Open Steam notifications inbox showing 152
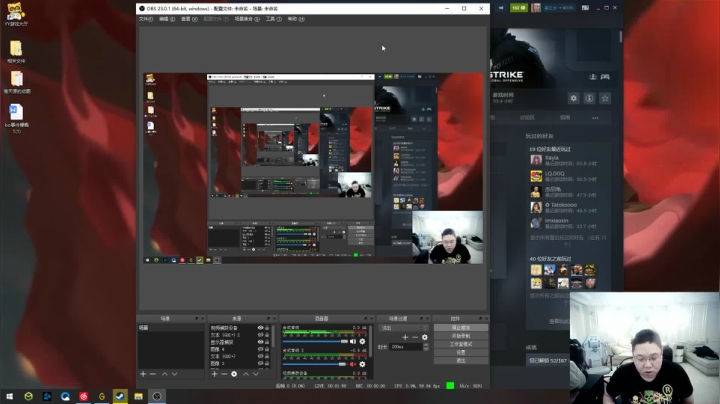Viewport: 720px width, 404px height. tap(519, 8)
